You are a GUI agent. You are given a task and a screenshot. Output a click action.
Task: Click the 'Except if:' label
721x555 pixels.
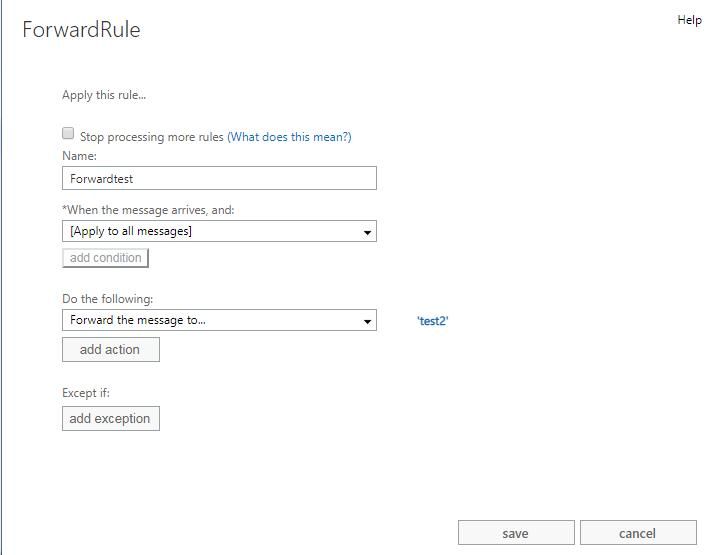[86, 393]
